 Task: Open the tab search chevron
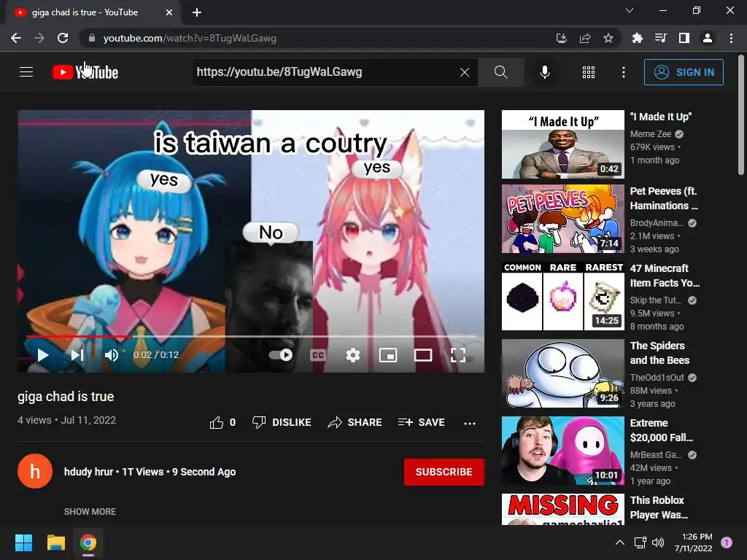[630, 10]
